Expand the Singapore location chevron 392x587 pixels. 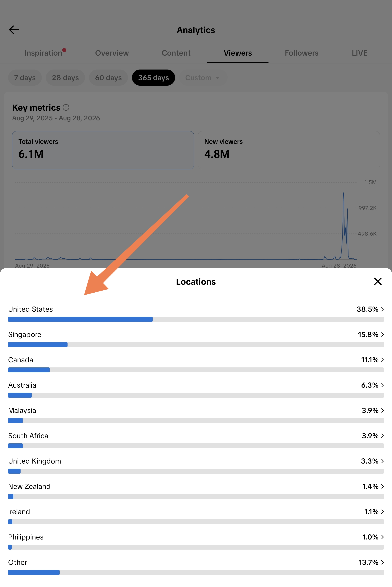click(382, 334)
